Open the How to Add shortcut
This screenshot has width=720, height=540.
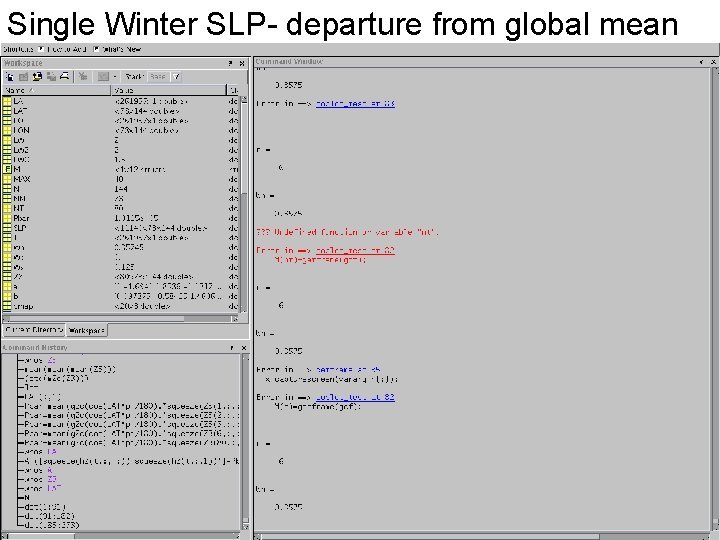67,49
